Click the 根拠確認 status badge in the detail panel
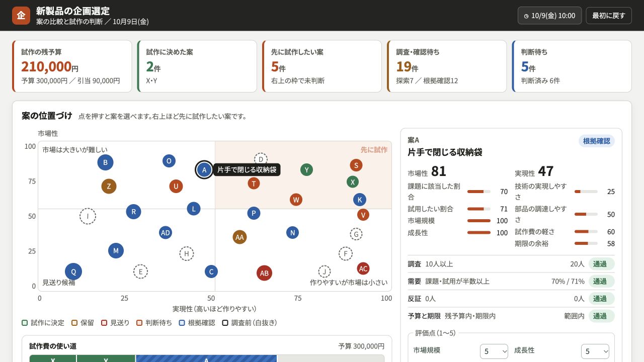644x362 pixels. tap(597, 141)
